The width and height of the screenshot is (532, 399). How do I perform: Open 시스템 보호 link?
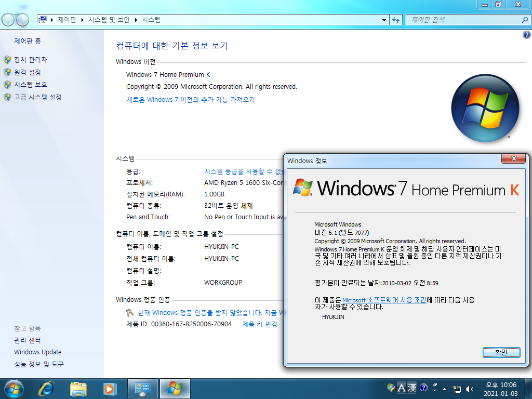[31, 85]
